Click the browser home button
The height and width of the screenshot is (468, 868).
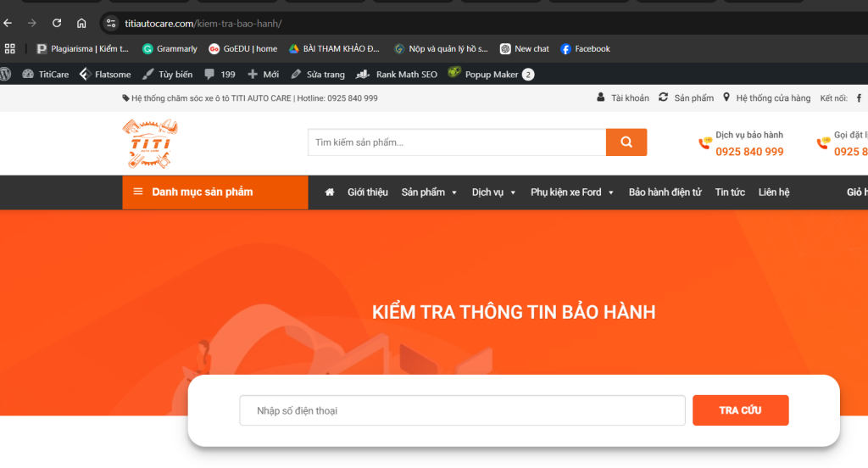click(81, 23)
